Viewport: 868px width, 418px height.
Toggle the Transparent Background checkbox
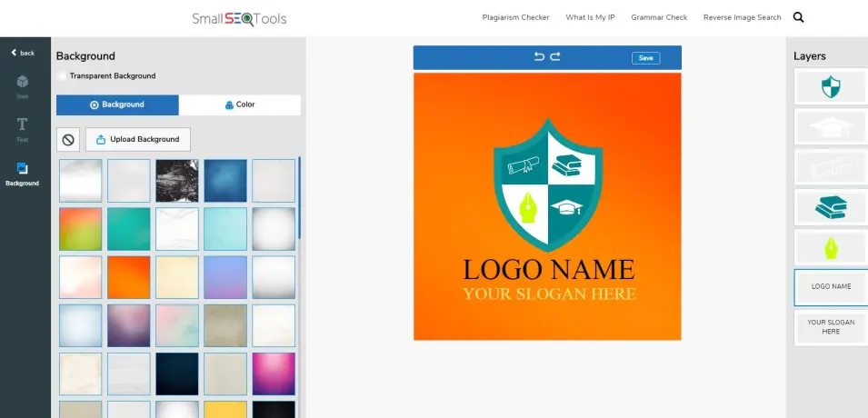[62, 75]
